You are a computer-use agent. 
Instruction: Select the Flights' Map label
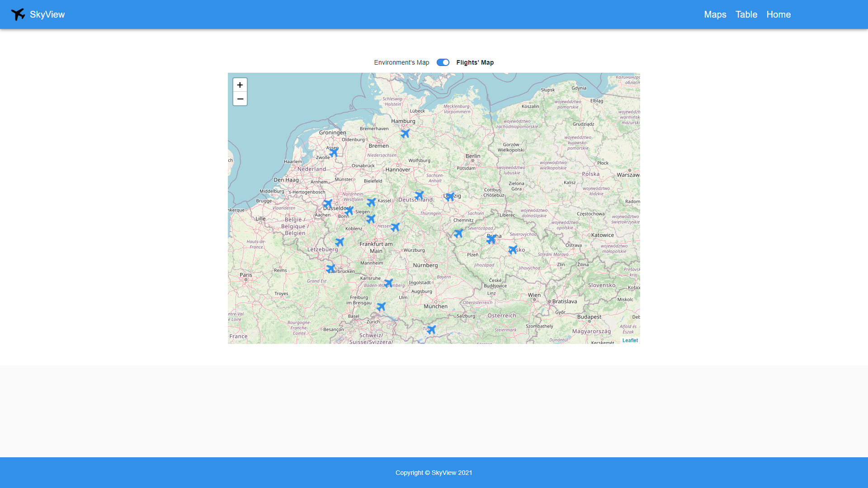pyautogui.click(x=475, y=62)
